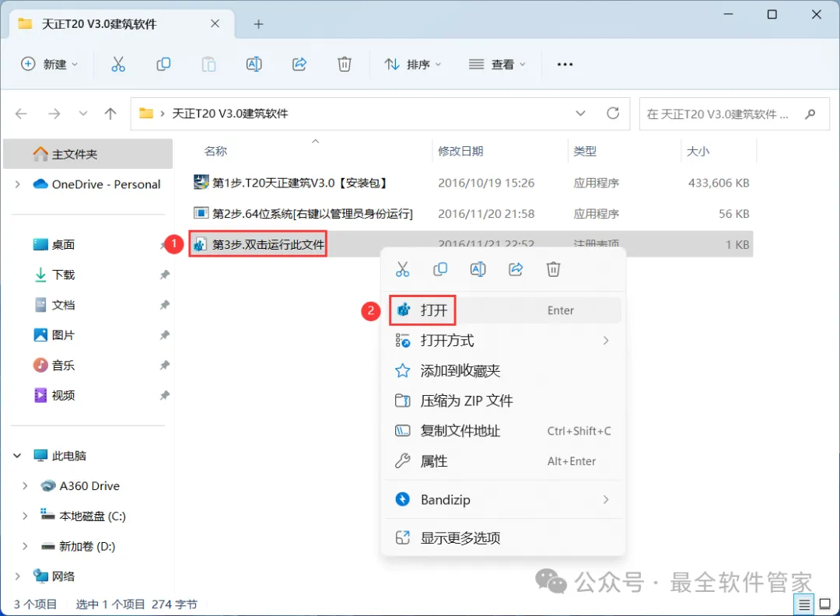
Task: Go up one folder level arrow
Action: click(x=110, y=114)
